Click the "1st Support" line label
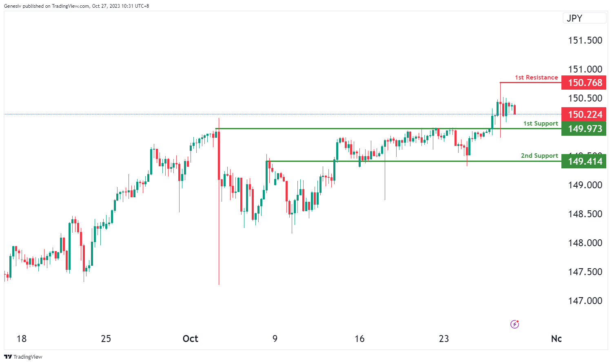 (541, 124)
